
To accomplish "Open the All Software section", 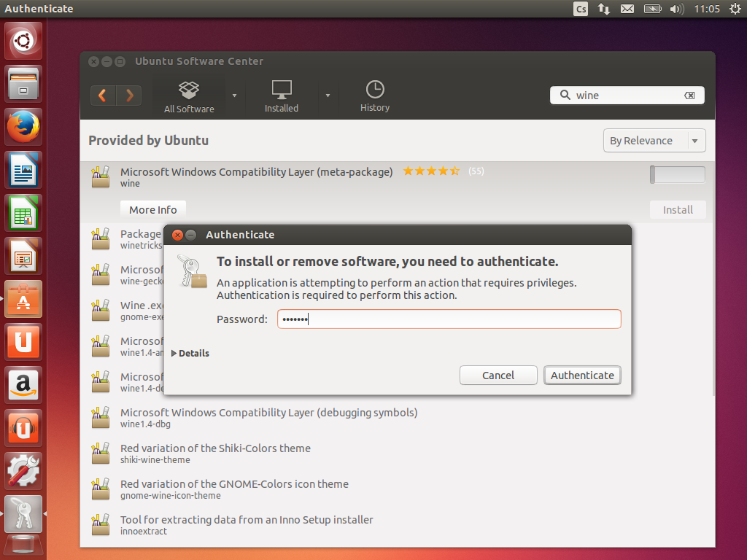I will tap(189, 97).
